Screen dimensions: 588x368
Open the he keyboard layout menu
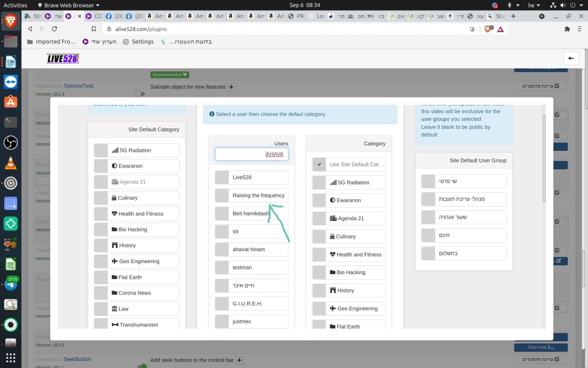(x=534, y=5)
